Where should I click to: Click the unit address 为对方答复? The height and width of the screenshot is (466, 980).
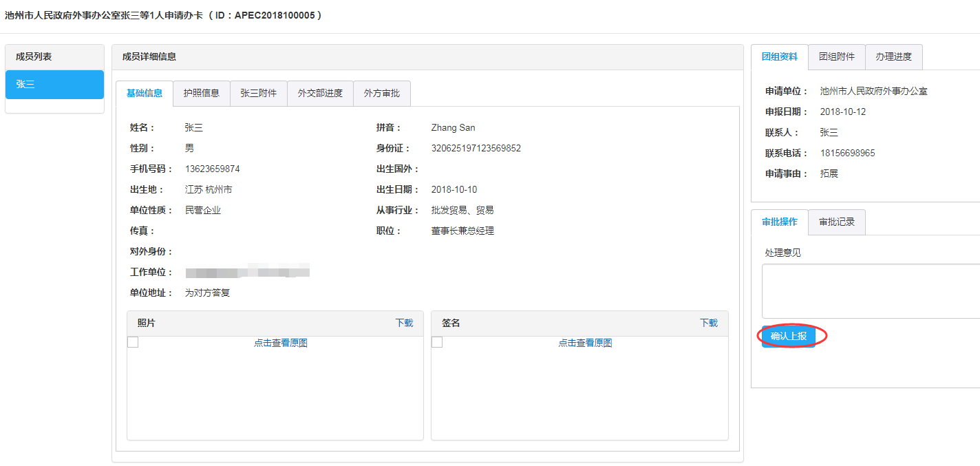pos(207,293)
